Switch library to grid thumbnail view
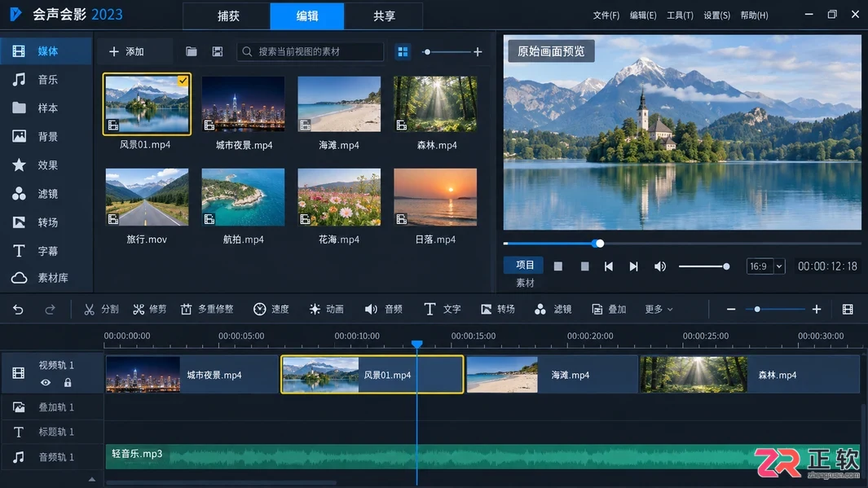Screen dimensions: 868x488 click(403, 51)
